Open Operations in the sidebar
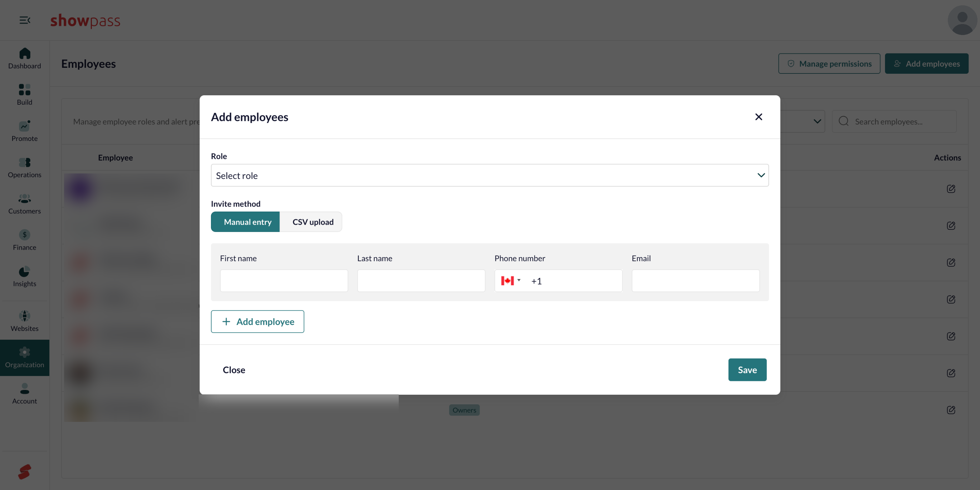 pyautogui.click(x=24, y=167)
